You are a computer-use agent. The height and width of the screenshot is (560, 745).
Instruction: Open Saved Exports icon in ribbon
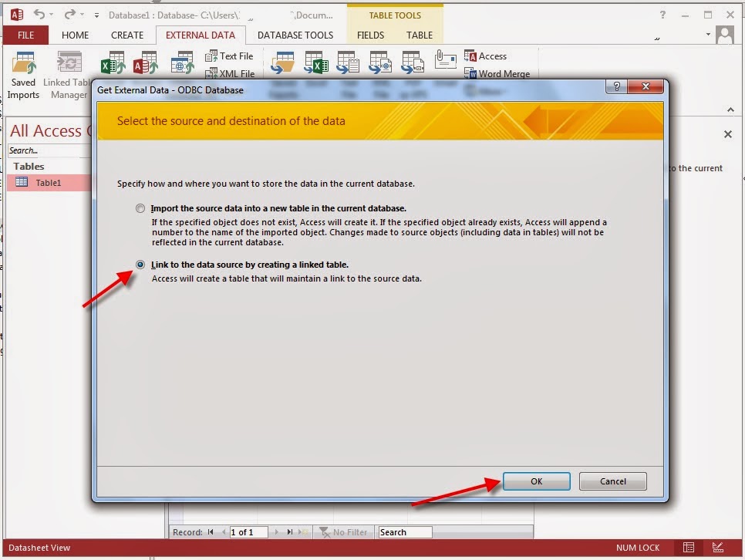click(283, 63)
